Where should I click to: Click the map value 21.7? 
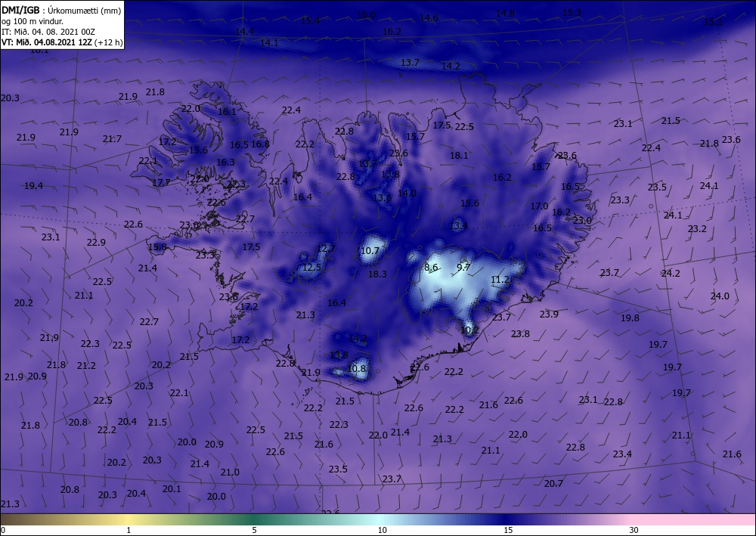[x=112, y=139]
